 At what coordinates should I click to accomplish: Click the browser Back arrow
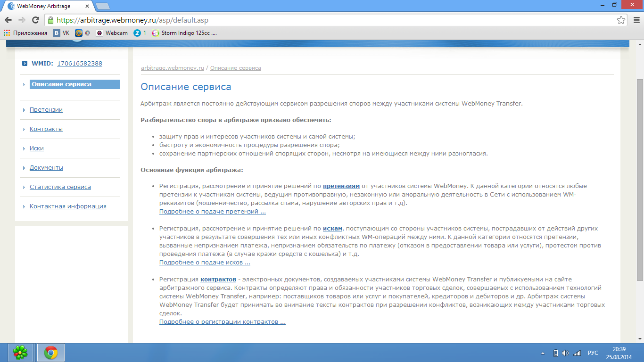point(8,20)
